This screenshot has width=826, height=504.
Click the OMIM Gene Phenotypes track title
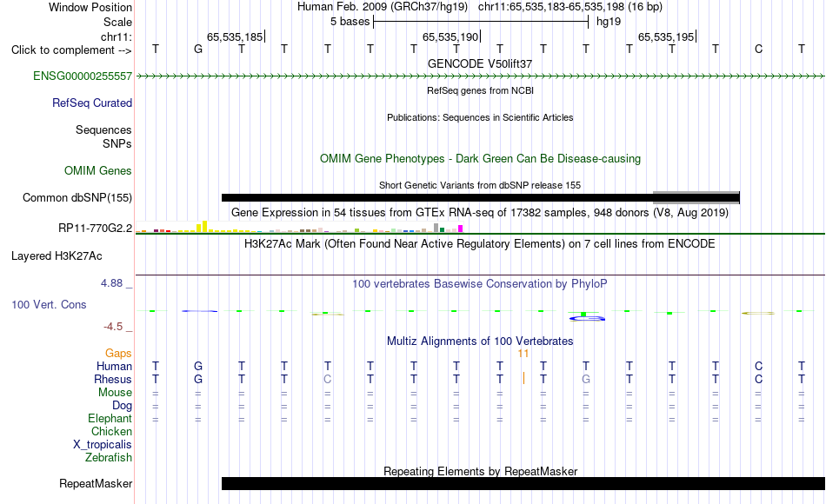tap(480, 159)
